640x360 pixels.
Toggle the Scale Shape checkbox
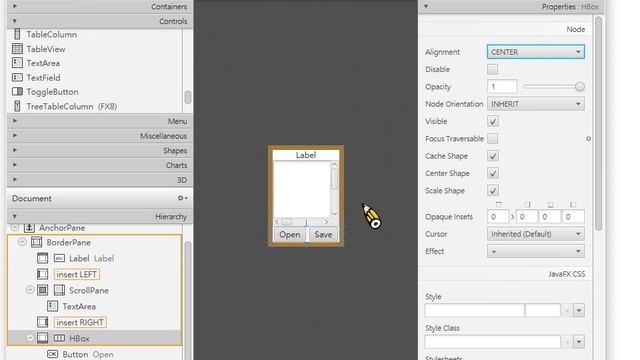[x=493, y=191]
